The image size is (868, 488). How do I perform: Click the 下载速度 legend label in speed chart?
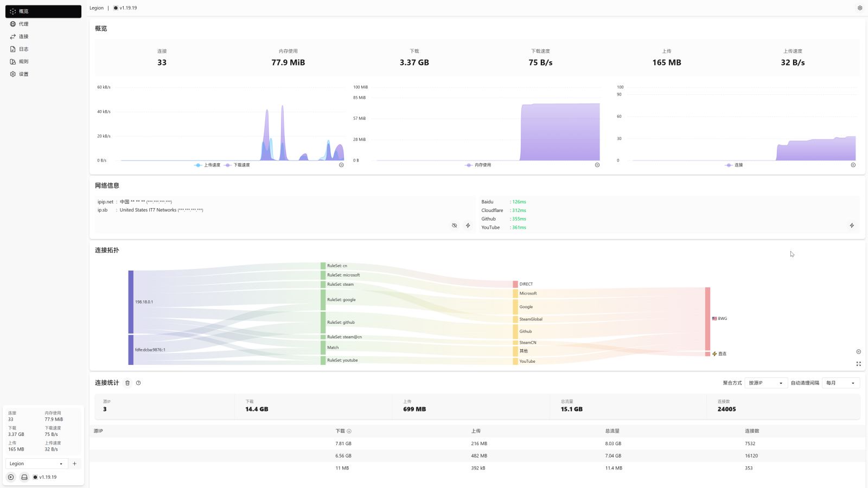pyautogui.click(x=241, y=165)
